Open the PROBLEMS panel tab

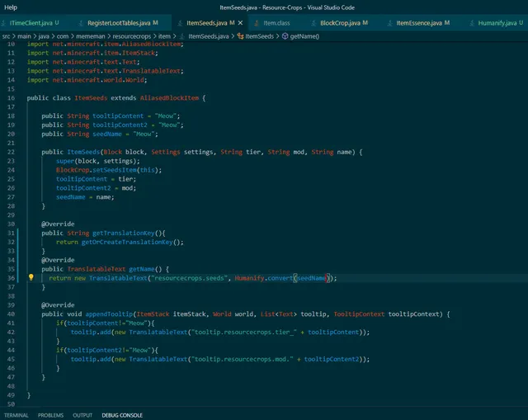[50, 415]
